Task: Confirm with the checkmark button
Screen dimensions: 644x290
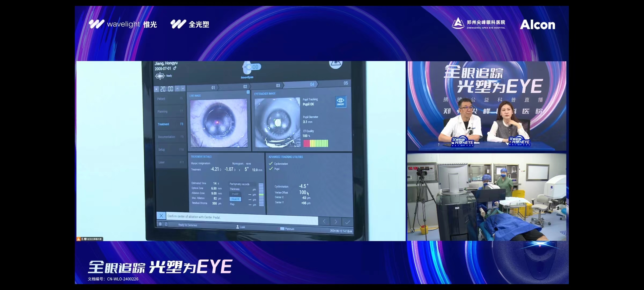Action: (347, 222)
